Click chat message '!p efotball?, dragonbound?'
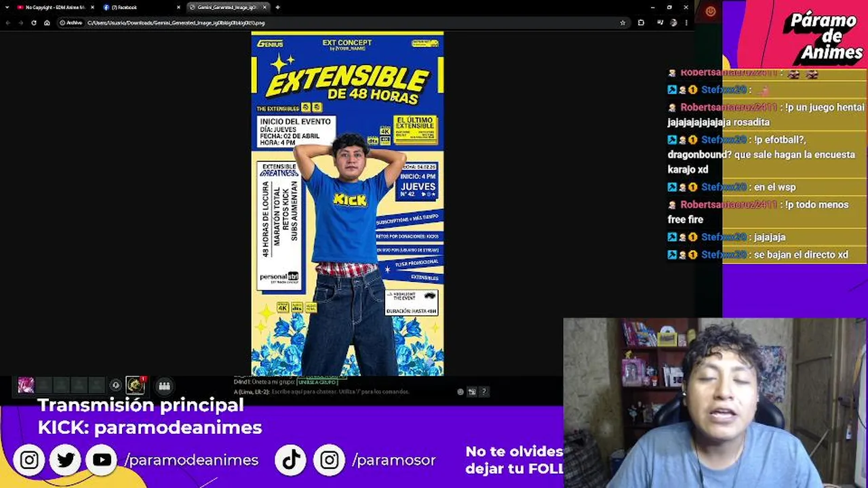 coord(762,155)
